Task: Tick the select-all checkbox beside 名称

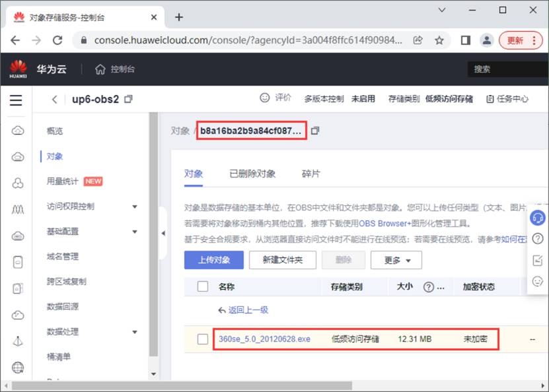Action: pos(203,286)
